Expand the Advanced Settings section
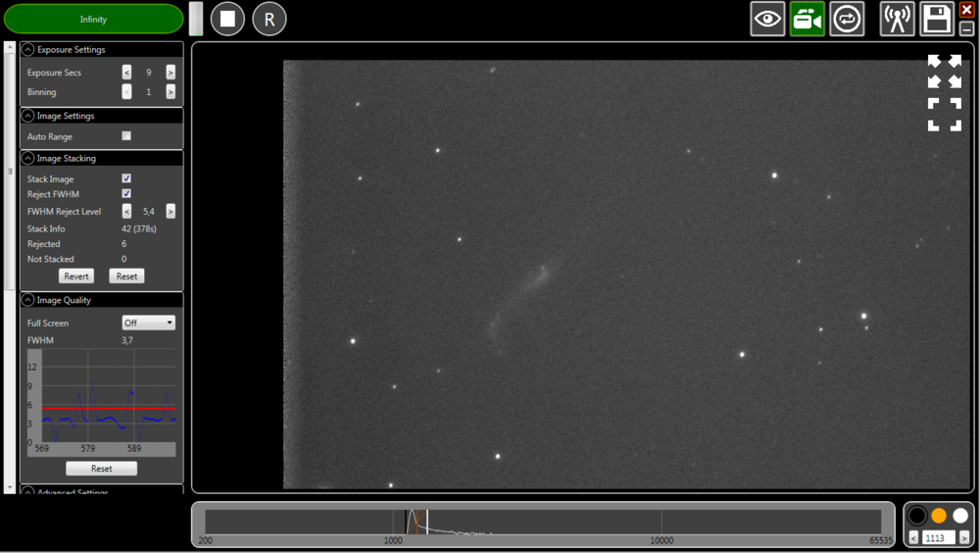The width and height of the screenshot is (980, 553). (28, 491)
